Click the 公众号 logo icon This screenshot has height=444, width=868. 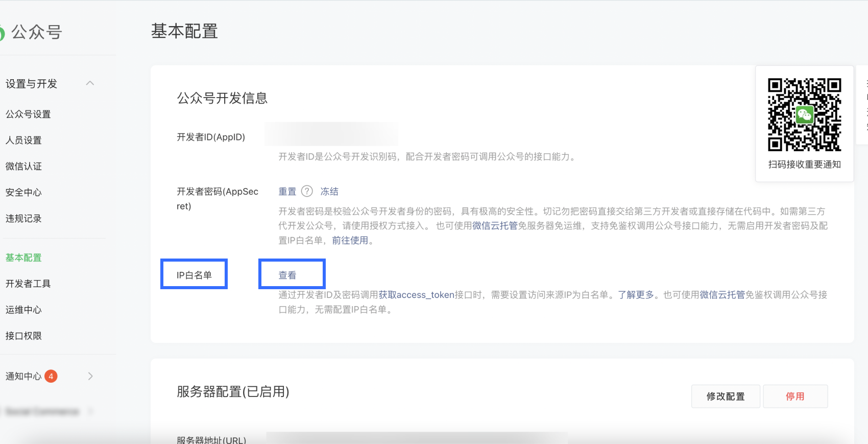pyautogui.click(x=2, y=33)
